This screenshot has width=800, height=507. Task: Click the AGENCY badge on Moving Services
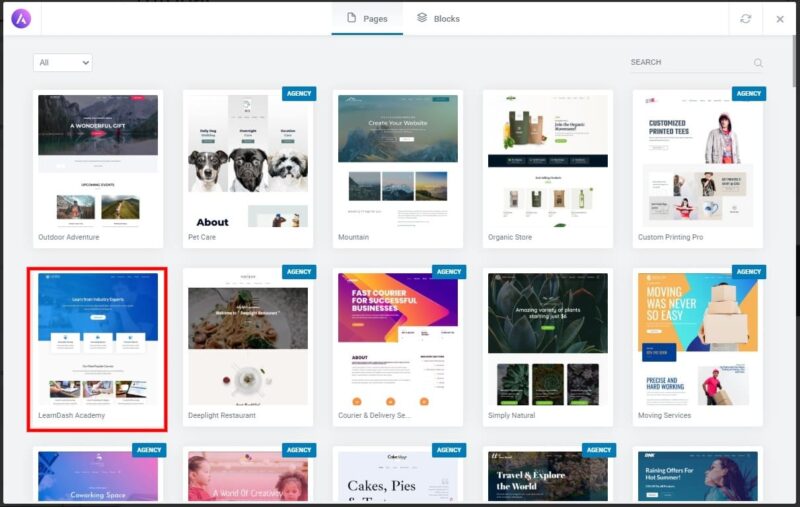pos(749,272)
